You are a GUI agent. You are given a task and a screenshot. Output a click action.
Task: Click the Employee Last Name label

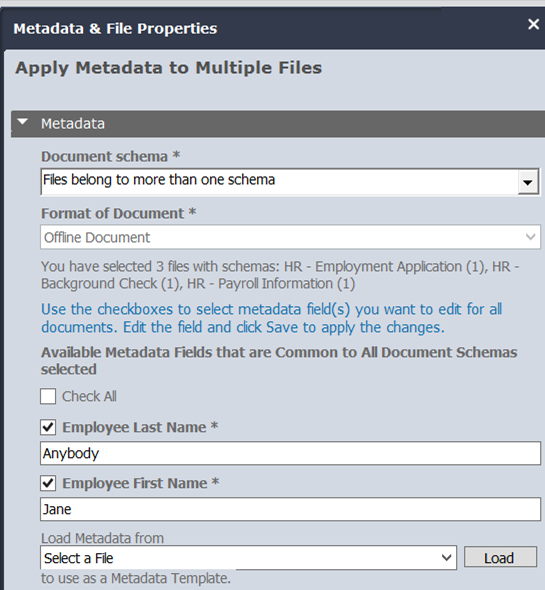point(134,427)
